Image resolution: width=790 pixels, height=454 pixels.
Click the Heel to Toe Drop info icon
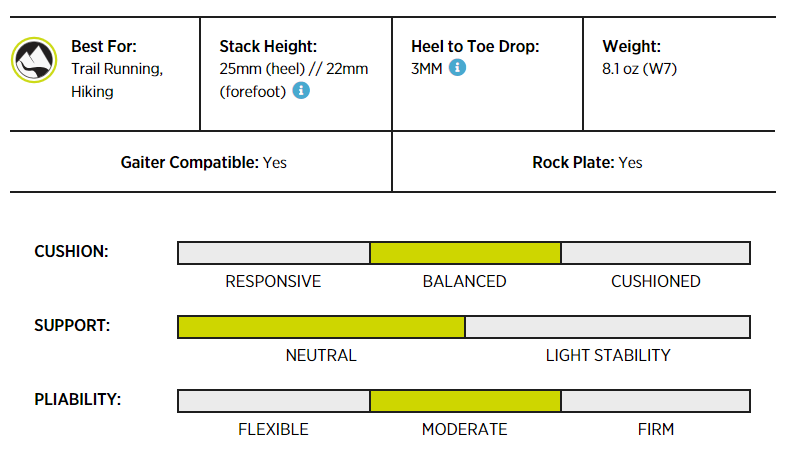click(457, 68)
